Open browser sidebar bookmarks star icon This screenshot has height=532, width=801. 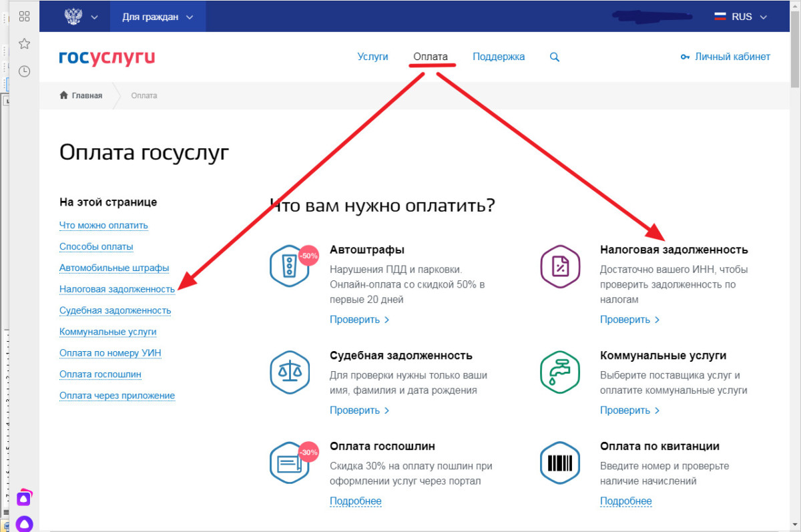pyautogui.click(x=24, y=43)
